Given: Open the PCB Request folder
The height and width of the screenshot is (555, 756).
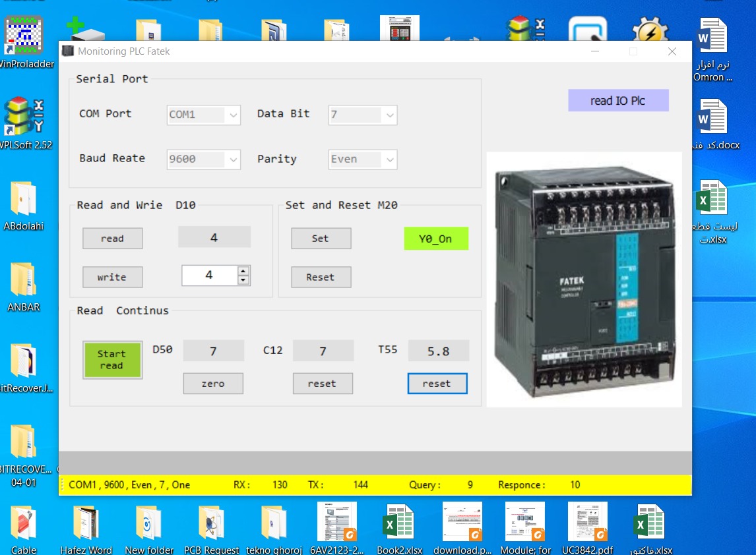Looking at the screenshot, I should point(212,525).
